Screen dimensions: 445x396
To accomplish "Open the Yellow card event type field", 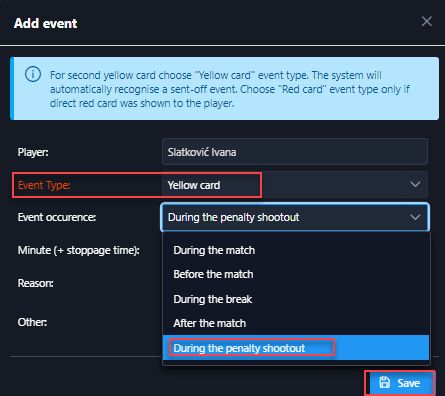I will coord(295,185).
